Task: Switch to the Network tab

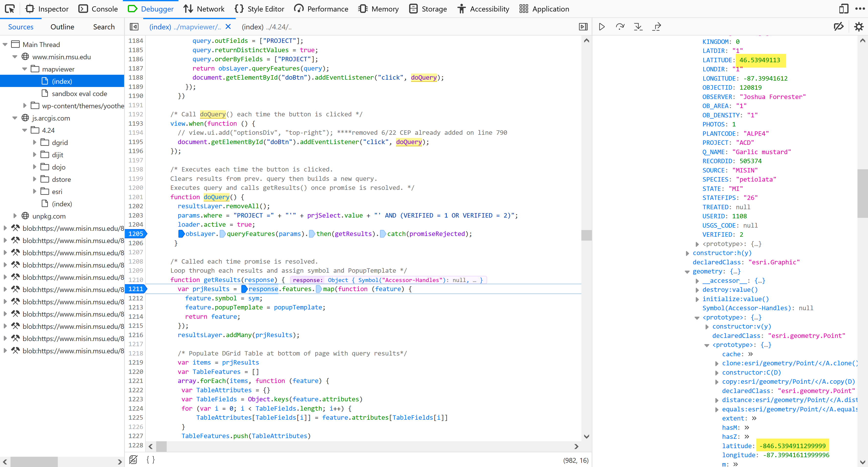Action: pyautogui.click(x=204, y=9)
